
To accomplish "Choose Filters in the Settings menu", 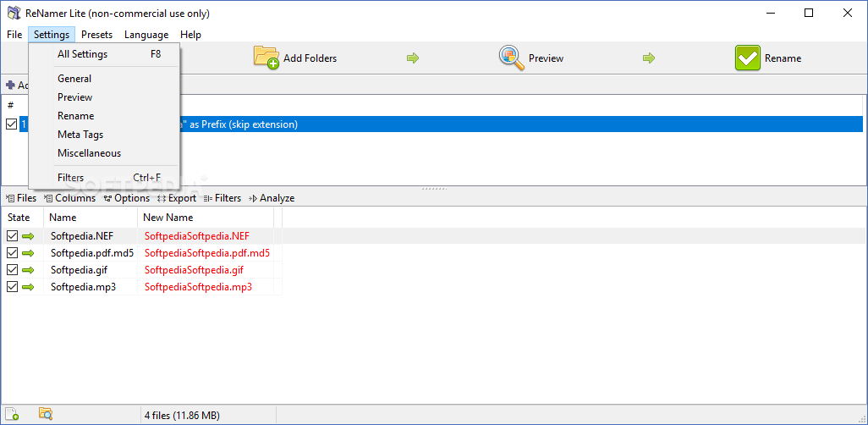I will (x=104, y=178).
